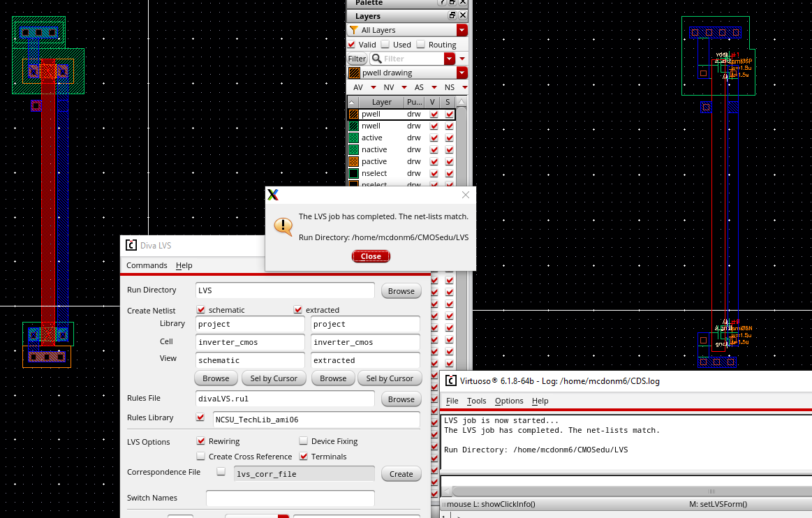Open the NV dropdown arrow

[x=404, y=87]
